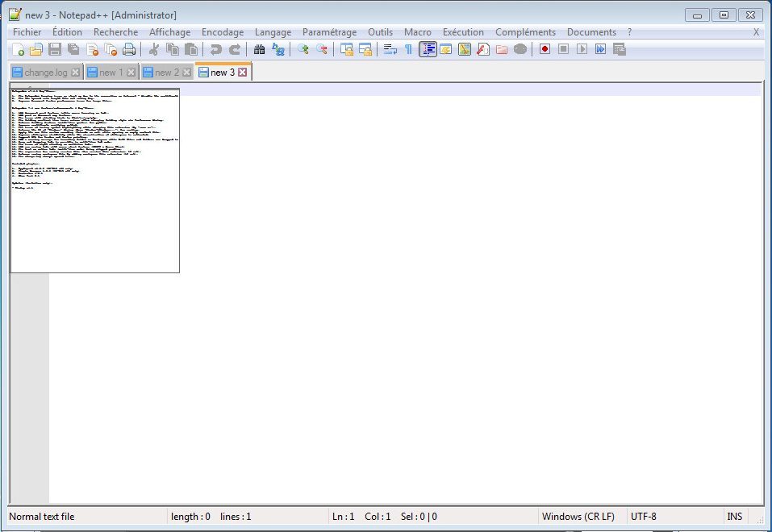
Task: Click the Windows (CR LF) status field
Action: [578, 517]
